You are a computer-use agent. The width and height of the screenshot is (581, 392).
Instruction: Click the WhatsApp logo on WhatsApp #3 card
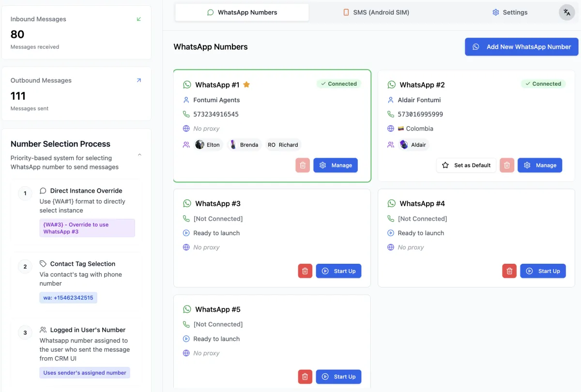(187, 204)
